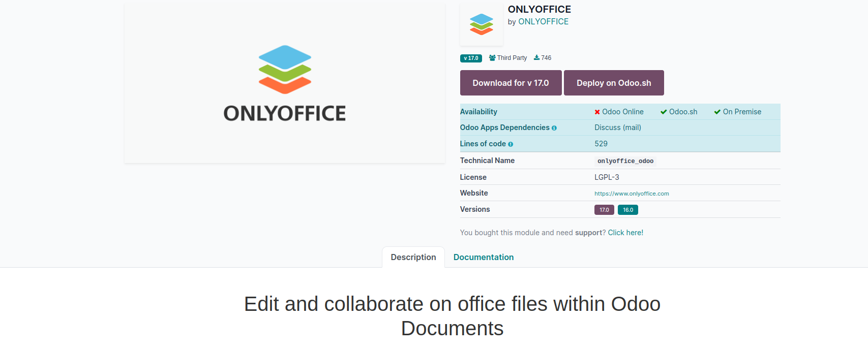This screenshot has height=351, width=868.
Task: Select version 16.0 badge in Versions row
Action: coord(628,210)
